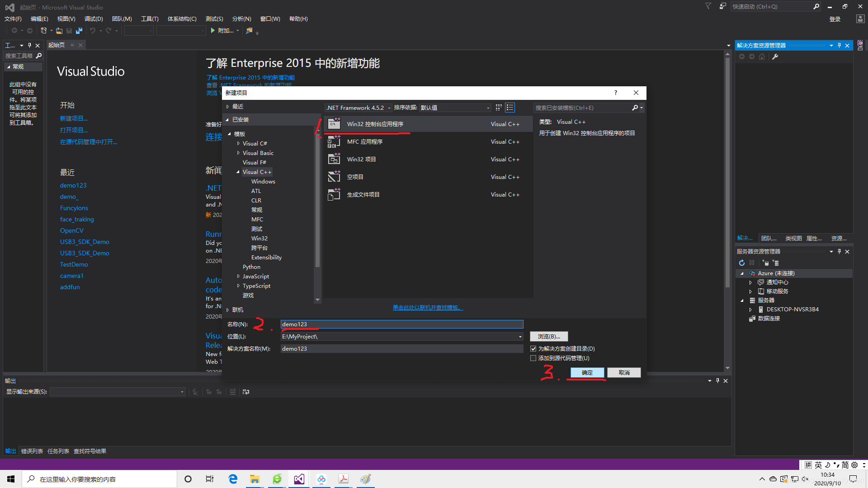
Task: Toggle word wrap icon in Output toolbar
Action: [246, 392]
